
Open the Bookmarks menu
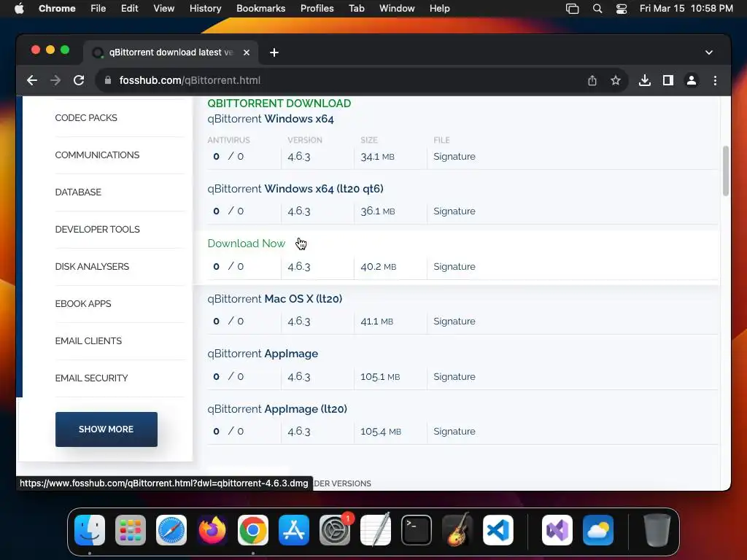[260, 9]
